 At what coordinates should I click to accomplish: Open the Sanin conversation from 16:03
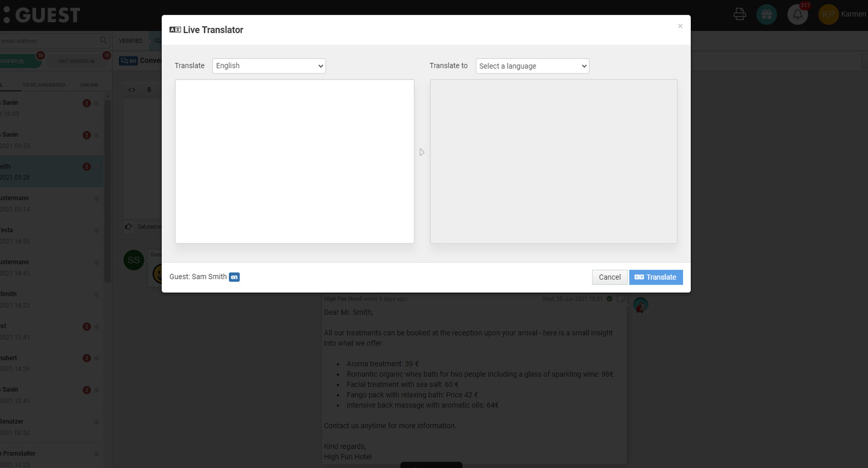point(52,108)
